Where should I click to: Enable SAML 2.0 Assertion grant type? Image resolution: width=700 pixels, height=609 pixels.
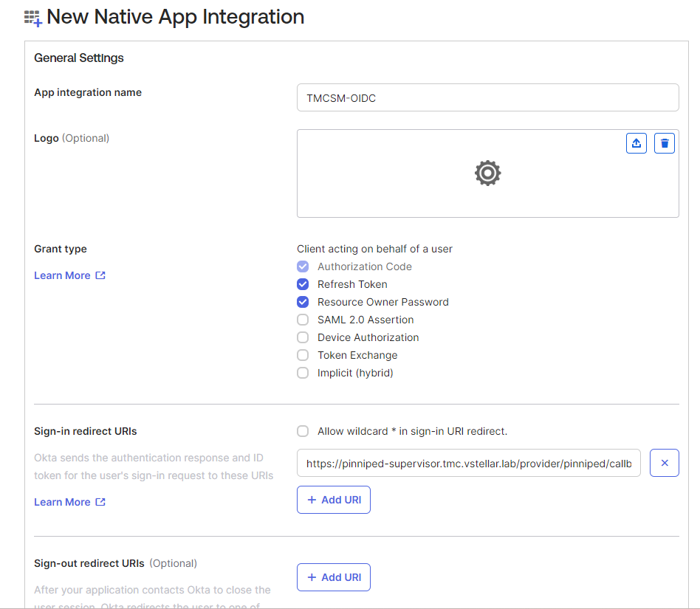click(x=303, y=320)
